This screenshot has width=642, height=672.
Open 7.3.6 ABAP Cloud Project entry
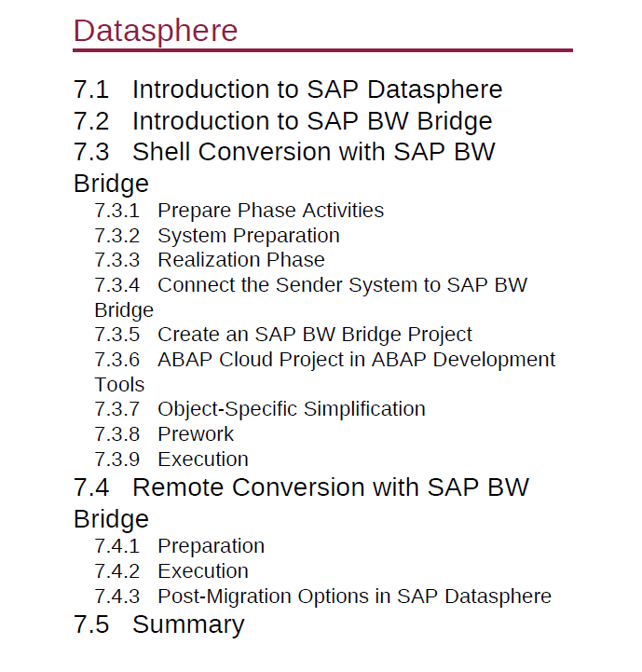[325, 372]
